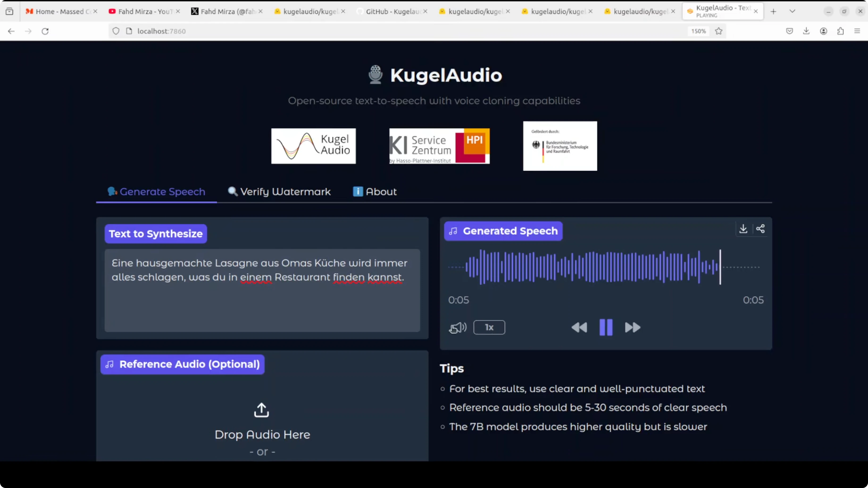Bookmark this page with star icon

pyautogui.click(x=719, y=31)
